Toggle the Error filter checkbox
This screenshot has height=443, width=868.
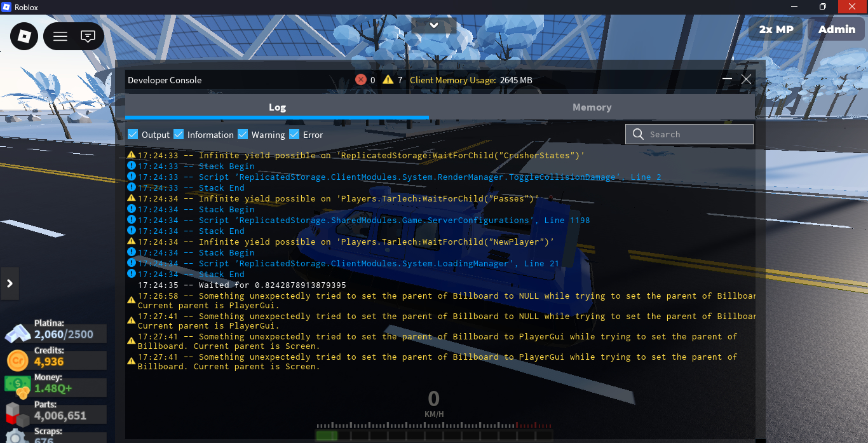(294, 134)
